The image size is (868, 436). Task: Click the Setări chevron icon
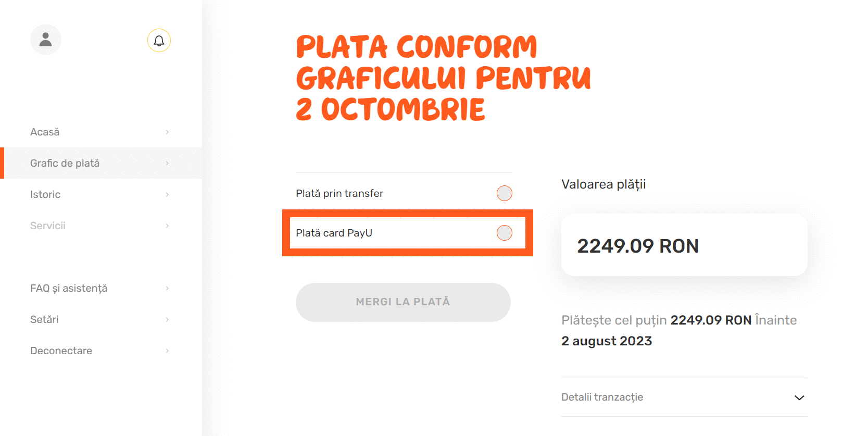(167, 319)
